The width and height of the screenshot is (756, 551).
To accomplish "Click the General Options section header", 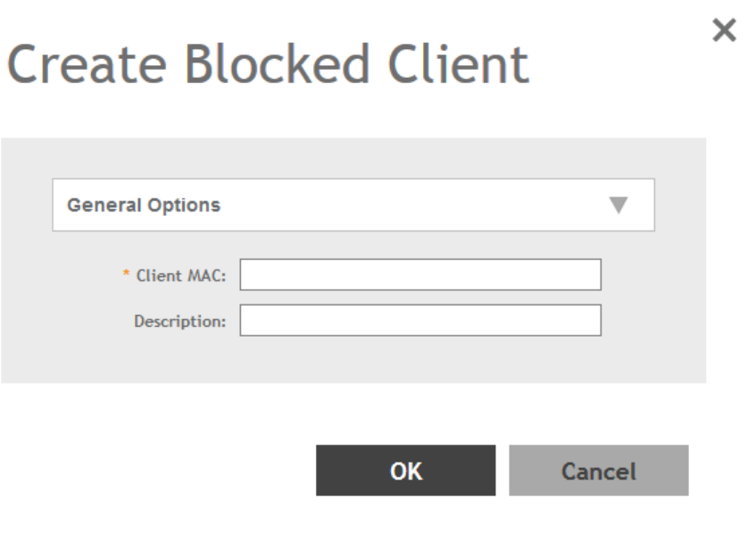I will click(x=353, y=205).
